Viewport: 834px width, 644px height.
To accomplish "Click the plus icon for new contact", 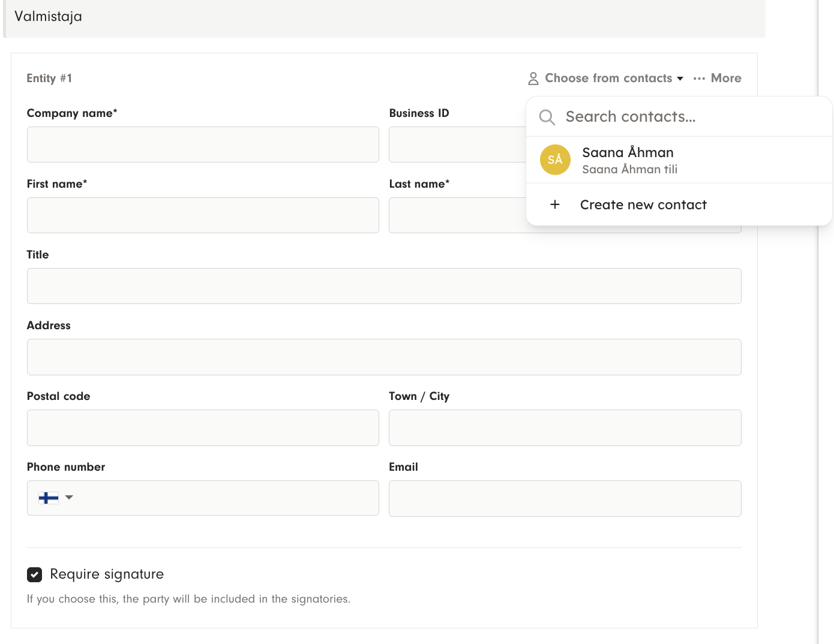I will coord(555,204).
